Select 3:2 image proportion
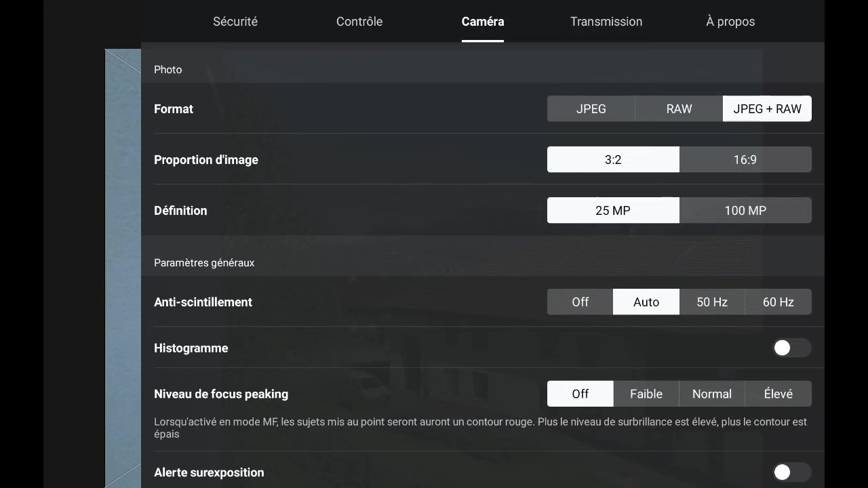The image size is (868, 488). (x=613, y=159)
